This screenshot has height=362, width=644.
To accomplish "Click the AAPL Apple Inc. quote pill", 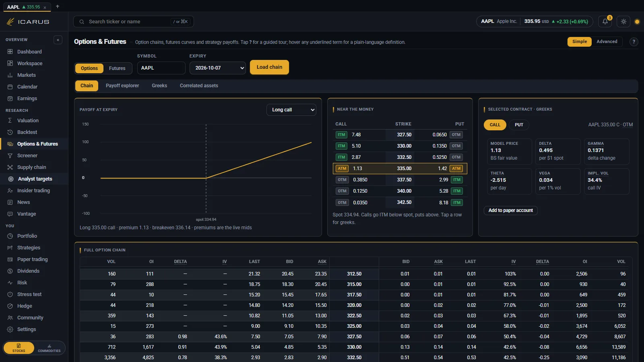I will tap(534, 22).
